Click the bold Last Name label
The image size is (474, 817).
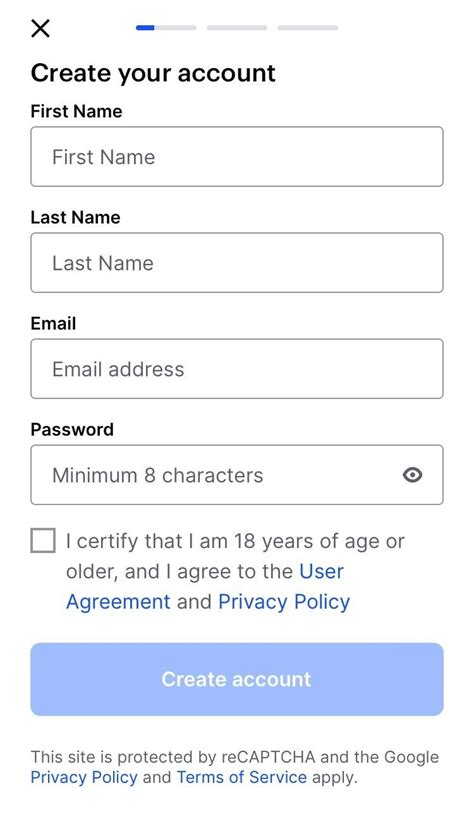[x=76, y=217]
